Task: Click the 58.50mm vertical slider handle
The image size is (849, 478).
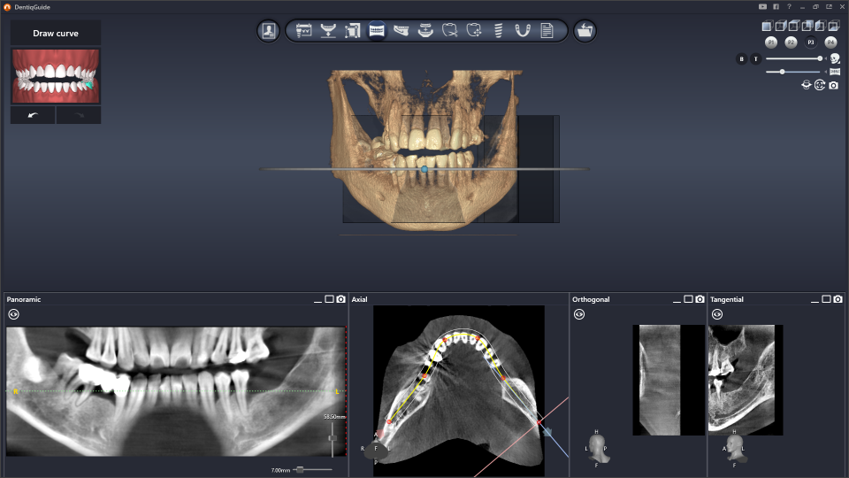Action: tap(332, 438)
